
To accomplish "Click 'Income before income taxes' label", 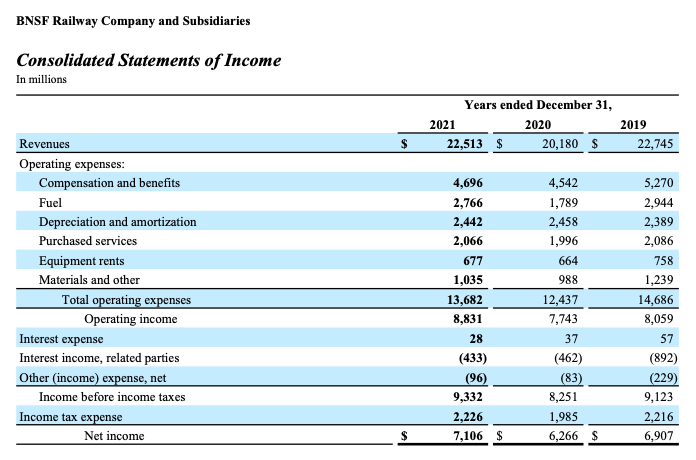I will 112,397.
